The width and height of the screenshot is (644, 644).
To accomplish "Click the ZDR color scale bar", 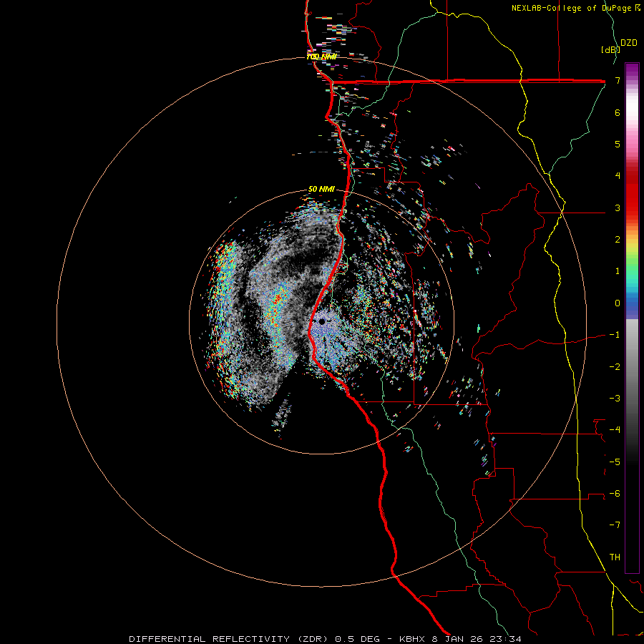I will 632,318.
